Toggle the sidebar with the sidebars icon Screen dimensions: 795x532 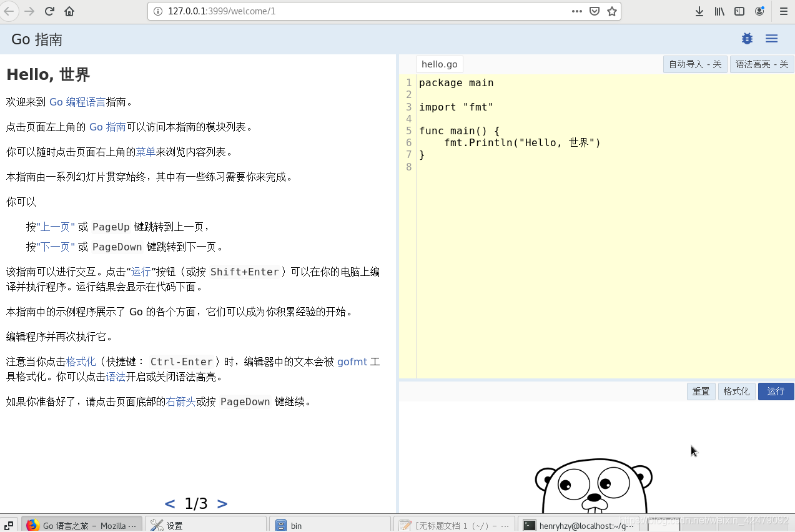tap(739, 11)
